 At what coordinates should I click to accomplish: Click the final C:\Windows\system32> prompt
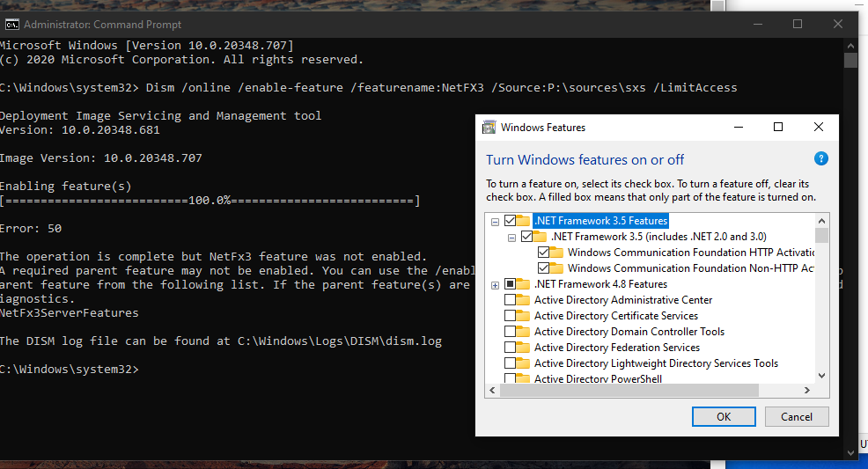pos(70,370)
